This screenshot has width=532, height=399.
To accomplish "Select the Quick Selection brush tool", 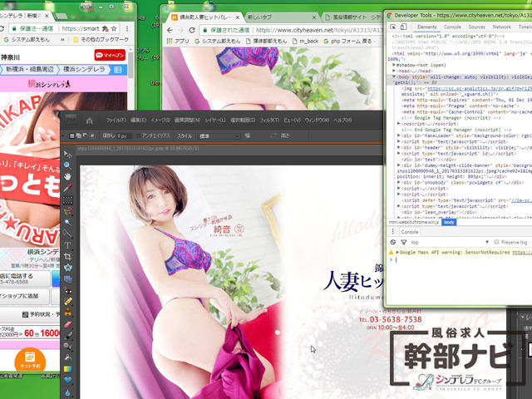I will click(x=68, y=234).
